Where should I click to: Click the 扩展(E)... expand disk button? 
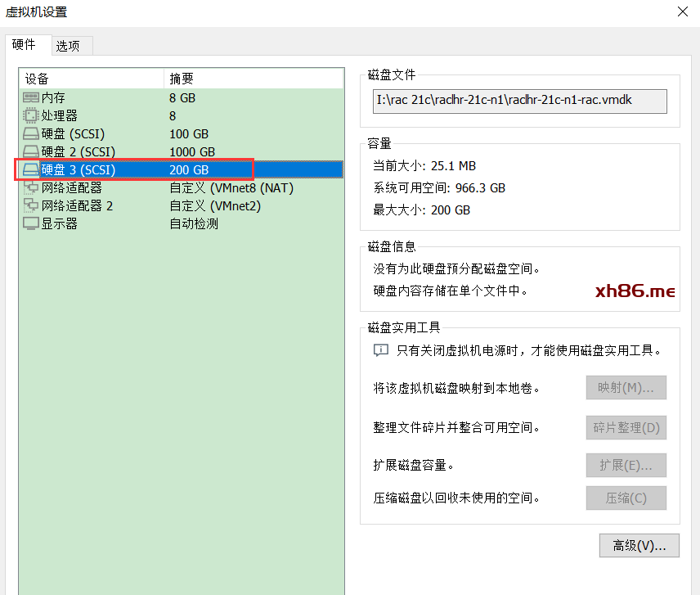point(626,465)
